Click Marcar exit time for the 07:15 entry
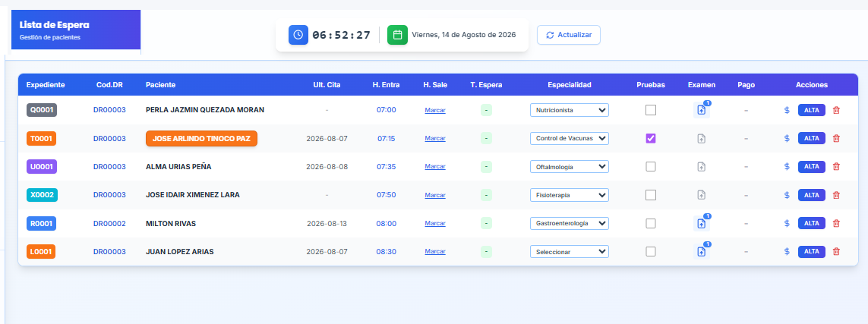868x324 pixels. [x=435, y=138]
